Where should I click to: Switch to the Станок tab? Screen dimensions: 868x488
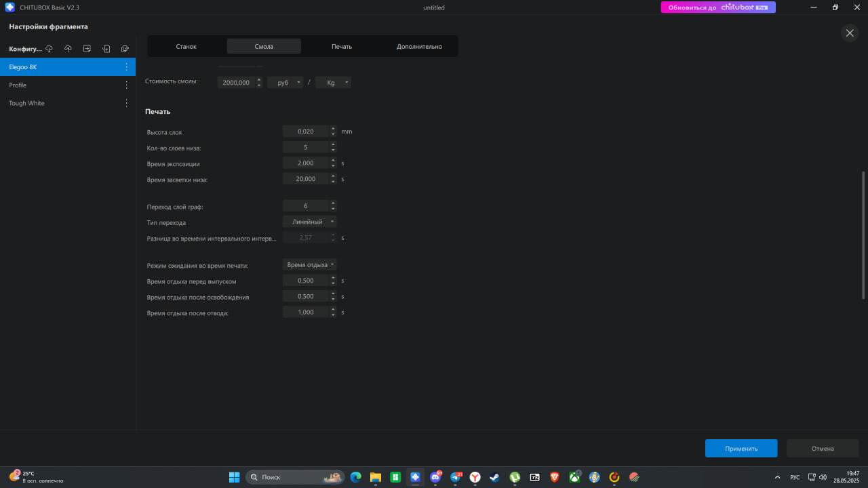point(186,46)
